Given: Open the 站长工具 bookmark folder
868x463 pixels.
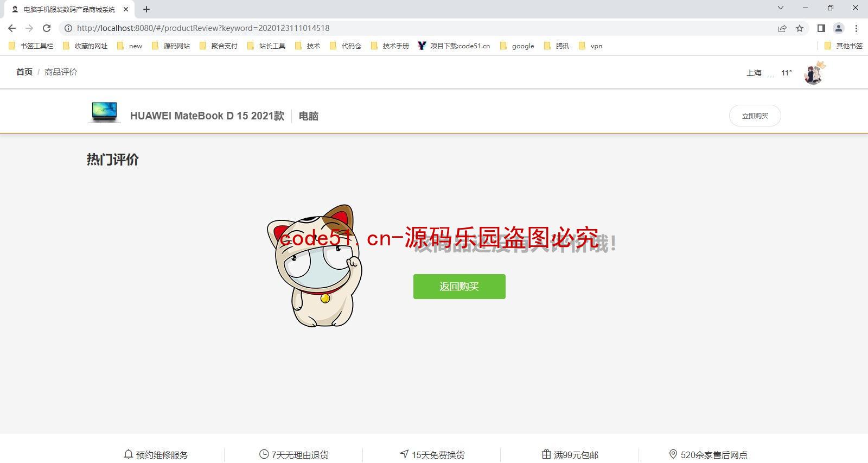Looking at the screenshot, I should tap(266, 46).
